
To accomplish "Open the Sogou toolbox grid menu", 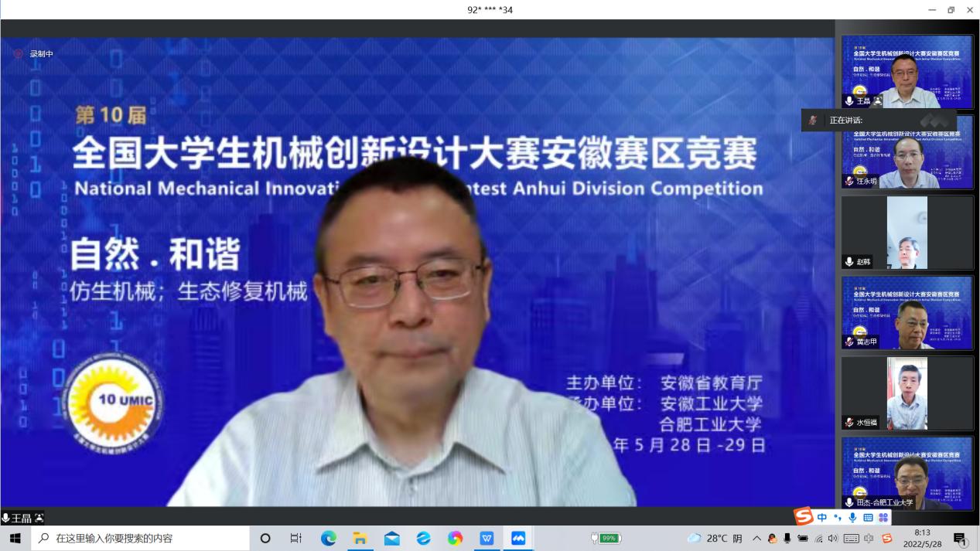I will [x=883, y=518].
